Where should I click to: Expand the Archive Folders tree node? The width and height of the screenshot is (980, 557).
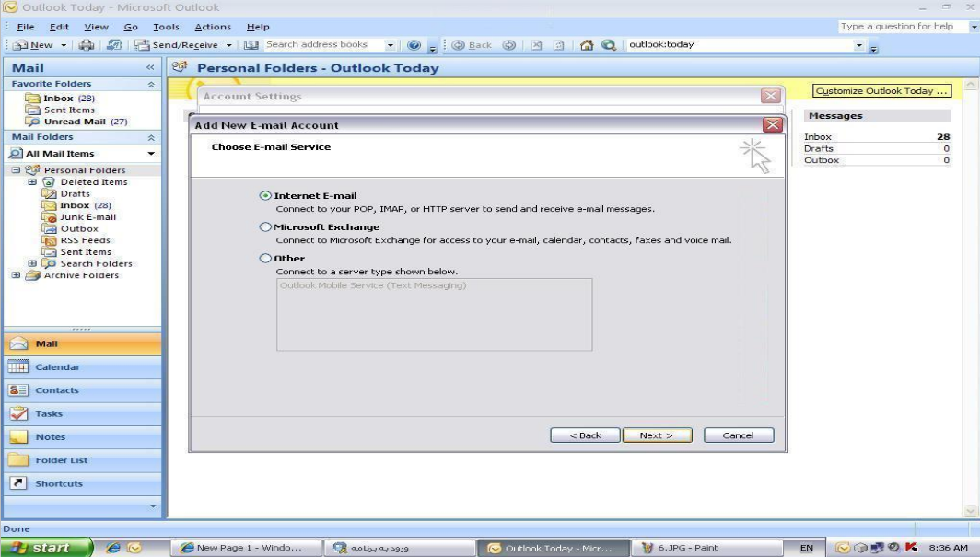pyautogui.click(x=16, y=275)
